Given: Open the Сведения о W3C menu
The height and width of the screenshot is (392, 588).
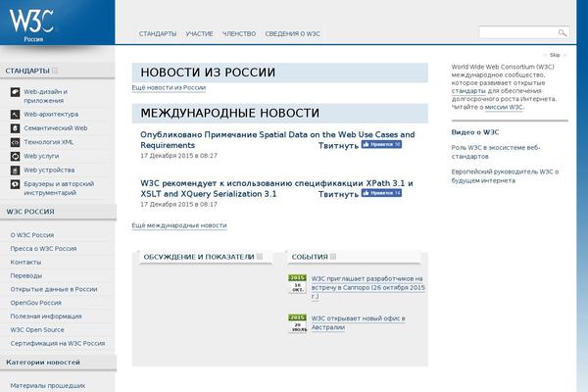Looking at the screenshot, I should (x=292, y=33).
